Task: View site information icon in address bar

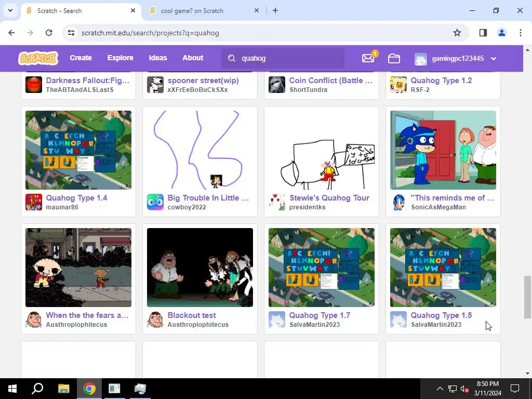Action: (71, 33)
